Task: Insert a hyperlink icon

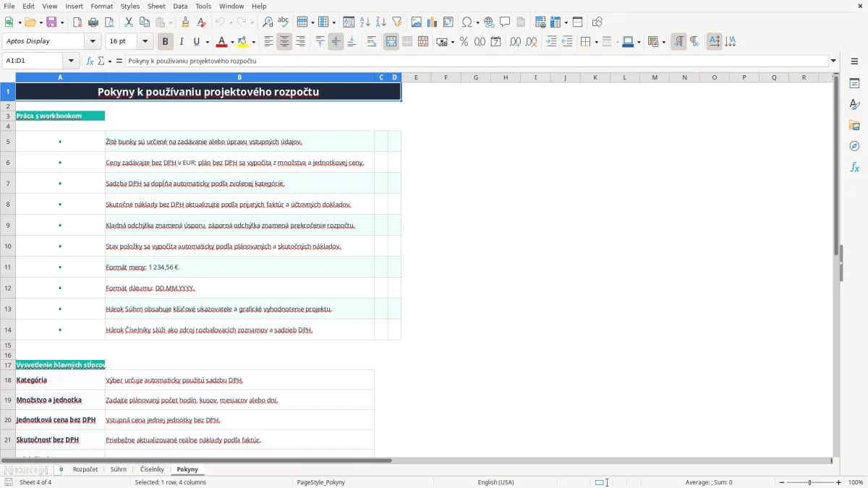Action: [x=489, y=22]
